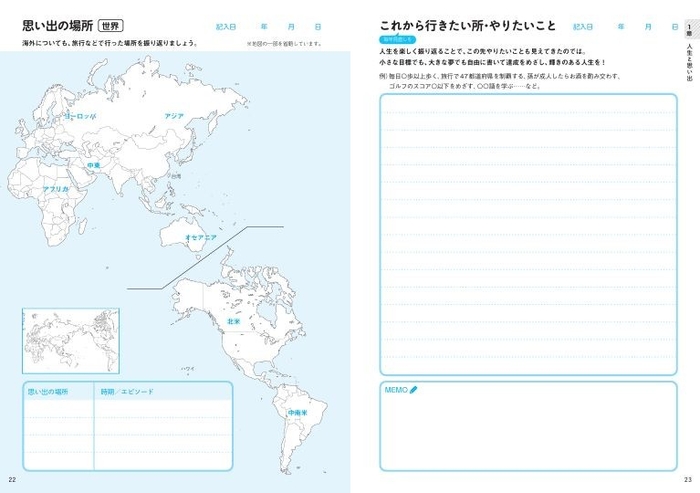Click the pencil icon beside MEMO
Image resolution: width=700 pixels, height=493 pixels.
[413, 390]
